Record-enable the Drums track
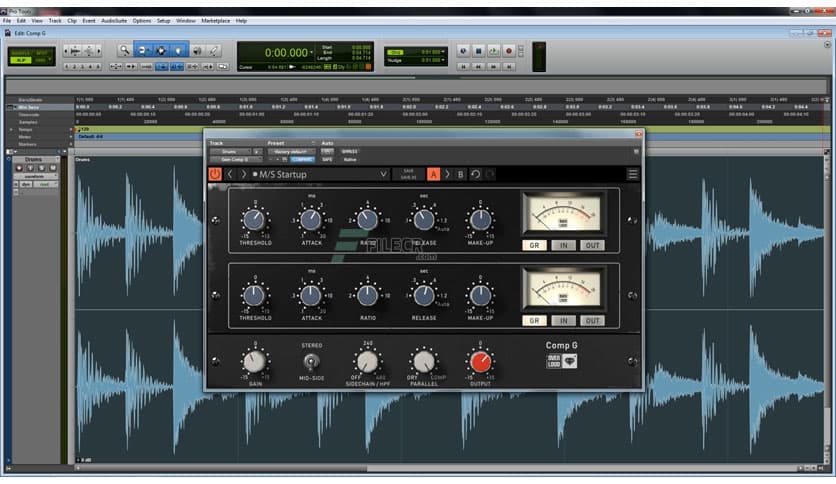 (x=19, y=168)
